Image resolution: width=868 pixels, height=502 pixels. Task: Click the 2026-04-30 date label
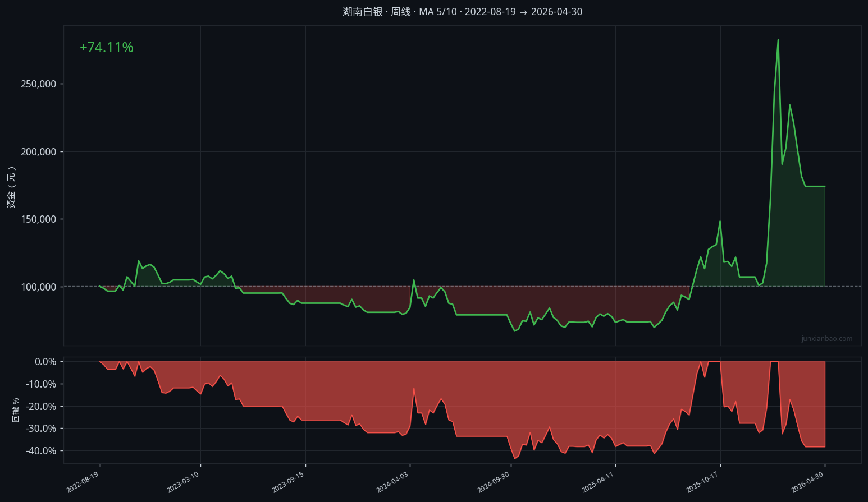pyautogui.click(x=807, y=482)
